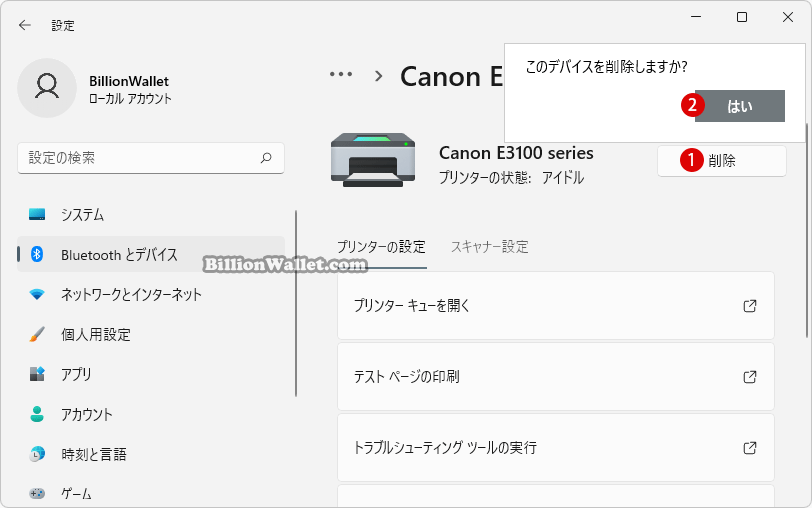Click the Bluetooth icon in sidebar
The width and height of the screenshot is (812, 508).
(37, 254)
